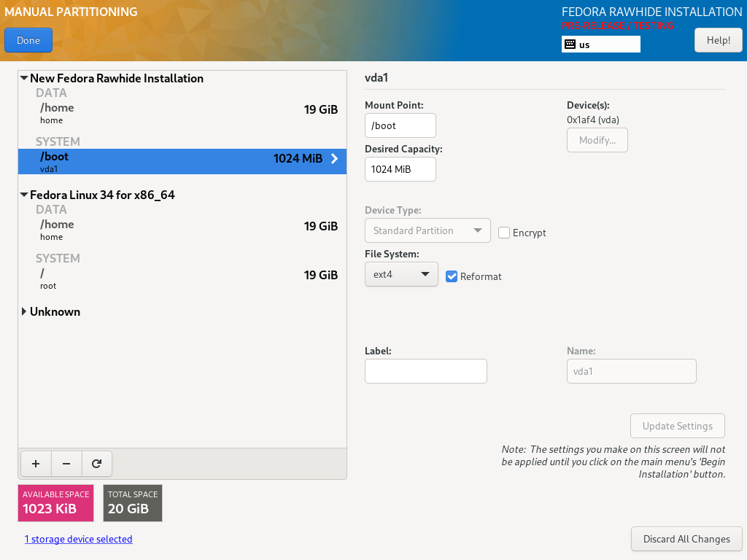
Task: Click the empty Label input field
Action: (x=426, y=371)
